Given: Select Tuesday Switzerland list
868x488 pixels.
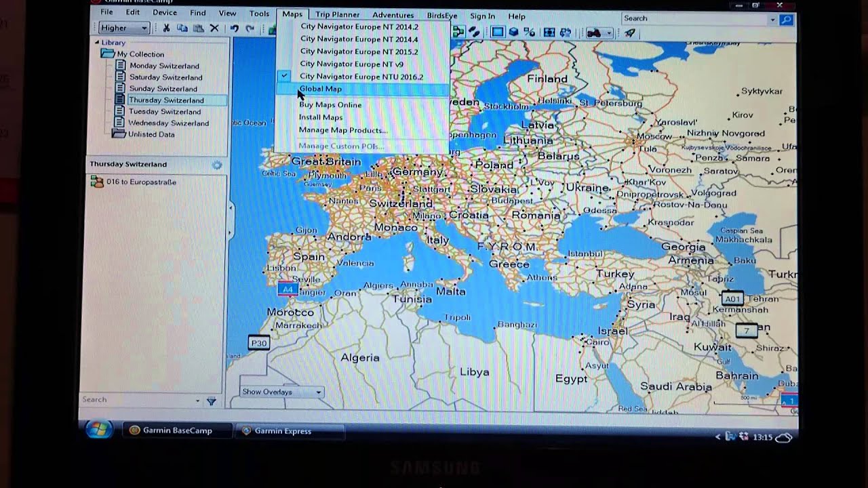Looking at the screenshot, I should (x=165, y=112).
